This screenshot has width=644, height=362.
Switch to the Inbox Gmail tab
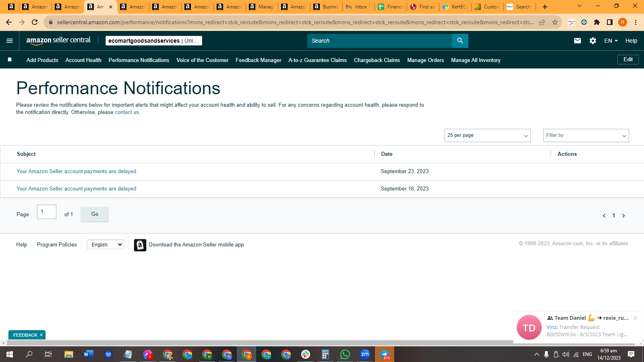coord(358,7)
